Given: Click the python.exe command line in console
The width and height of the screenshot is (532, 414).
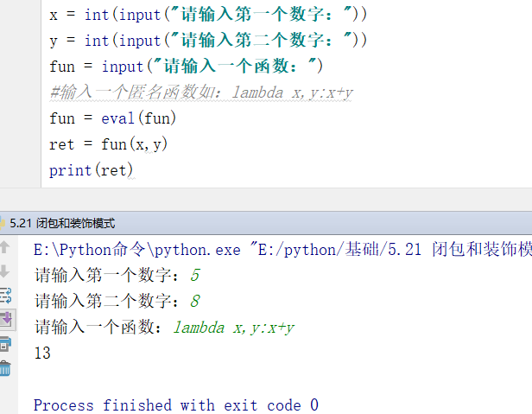Looking at the screenshot, I should pyautogui.click(x=282, y=250).
